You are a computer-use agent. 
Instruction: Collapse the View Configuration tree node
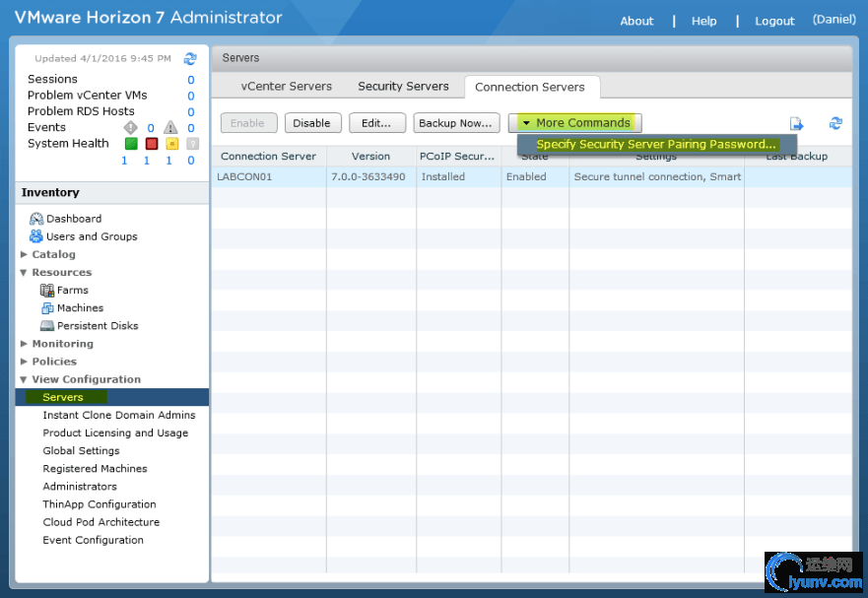tap(24, 379)
